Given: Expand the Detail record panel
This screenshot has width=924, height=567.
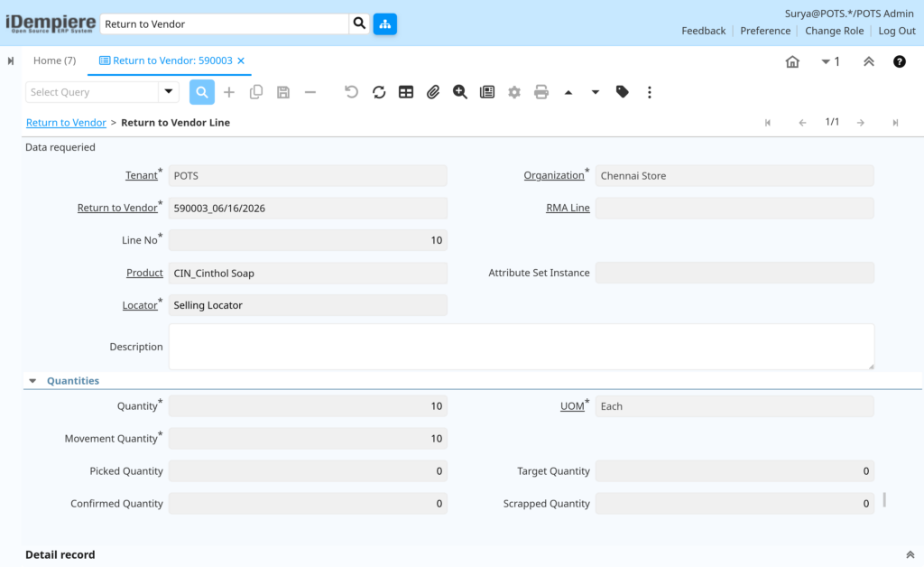Looking at the screenshot, I should tap(910, 554).
